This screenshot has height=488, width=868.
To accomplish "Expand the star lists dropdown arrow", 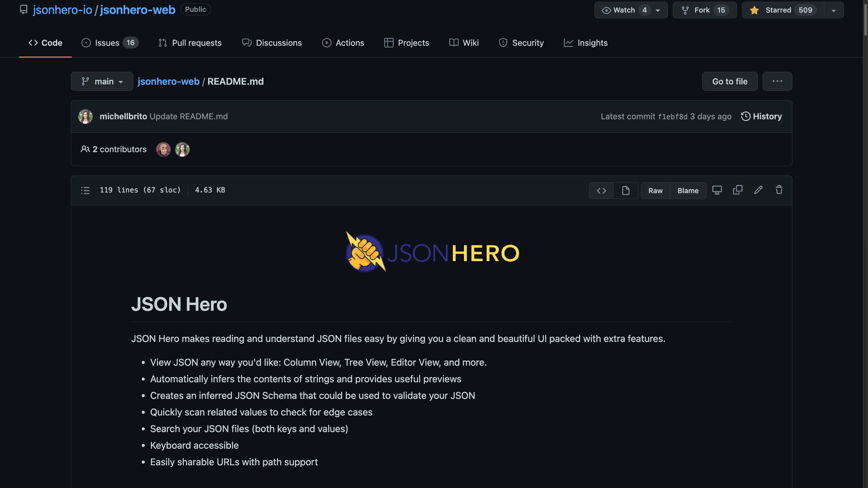I will 834,10.
